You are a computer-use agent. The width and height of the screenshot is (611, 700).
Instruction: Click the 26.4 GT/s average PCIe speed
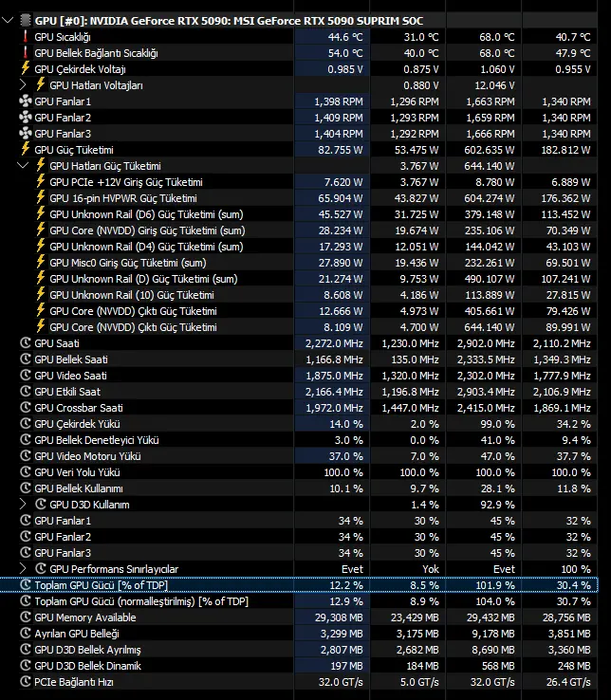(x=568, y=682)
